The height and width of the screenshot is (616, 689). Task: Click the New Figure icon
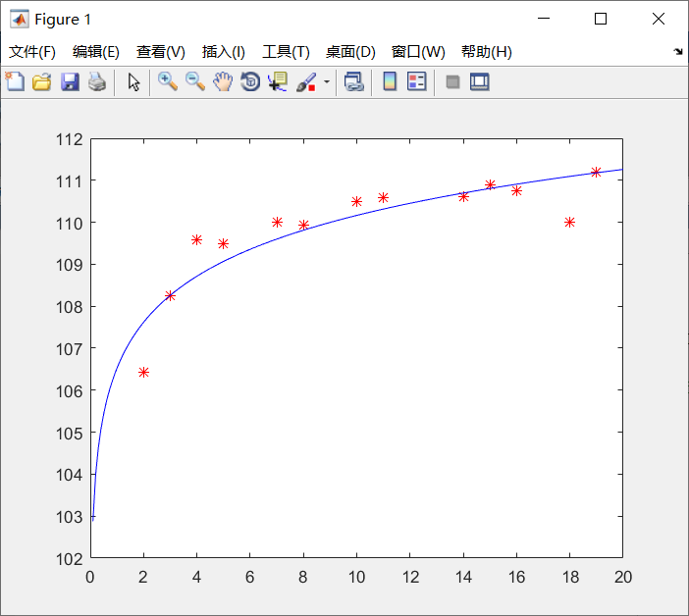[15, 82]
